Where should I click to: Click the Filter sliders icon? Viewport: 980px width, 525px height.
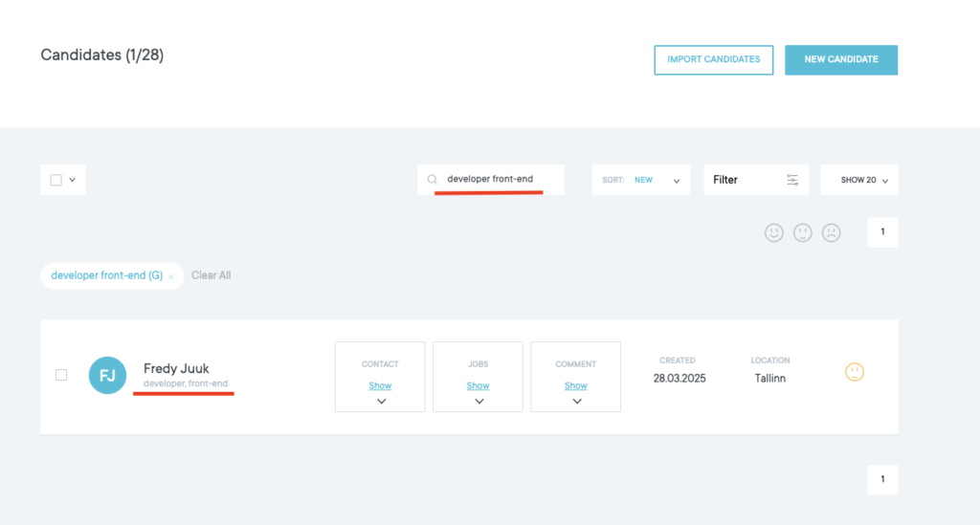[792, 180]
